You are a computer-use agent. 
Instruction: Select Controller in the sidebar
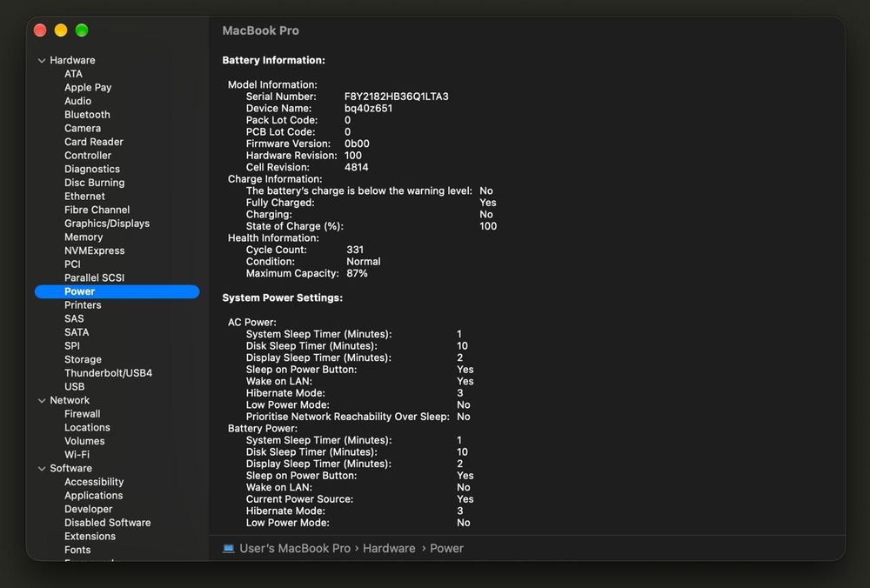click(x=88, y=156)
